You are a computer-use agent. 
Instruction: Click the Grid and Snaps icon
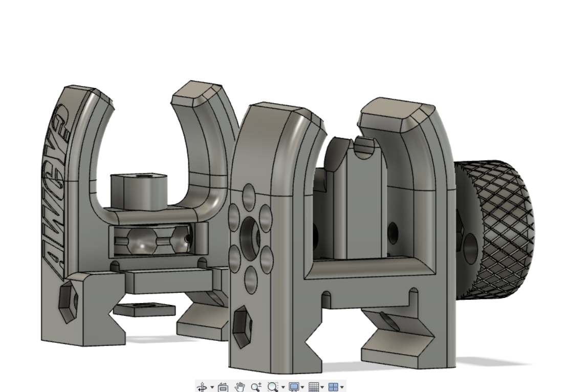pyautogui.click(x=313, y=387)
